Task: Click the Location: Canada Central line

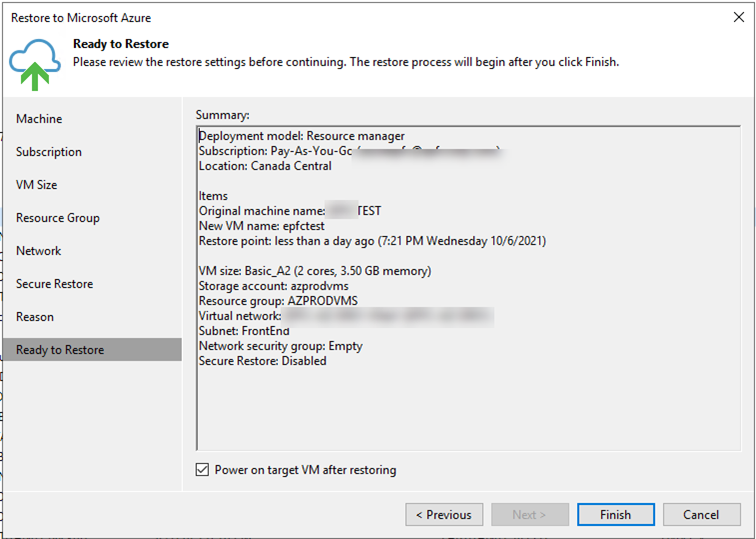Action: (x=265, y=166)
